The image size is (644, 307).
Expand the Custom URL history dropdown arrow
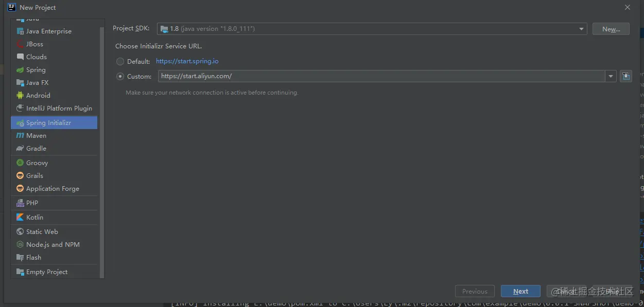click(611, 76)
